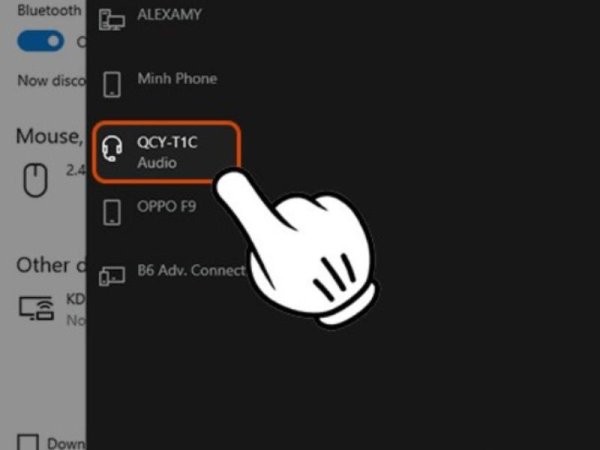Viewport: 600px width, 450px height.
Task: Click the Minh Phone device icon
Action: (112, 84)
